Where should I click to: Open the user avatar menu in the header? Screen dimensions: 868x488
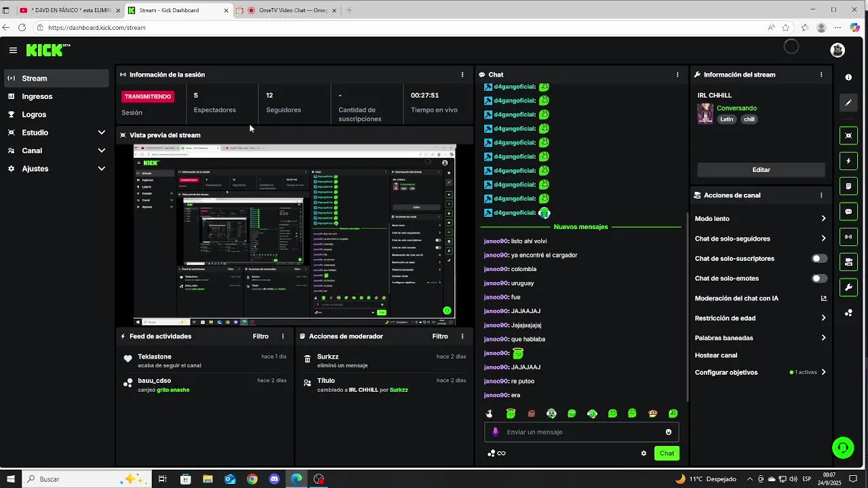(837, 50)
